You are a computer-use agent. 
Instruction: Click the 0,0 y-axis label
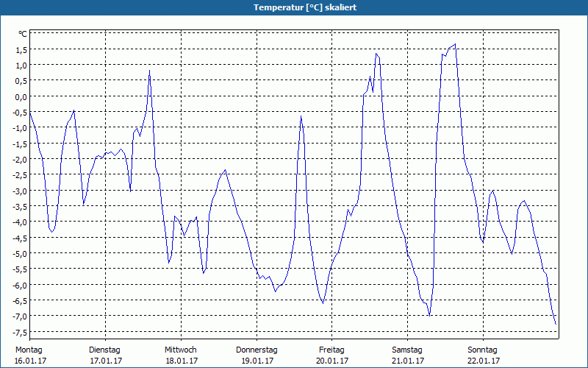[21, 97]
